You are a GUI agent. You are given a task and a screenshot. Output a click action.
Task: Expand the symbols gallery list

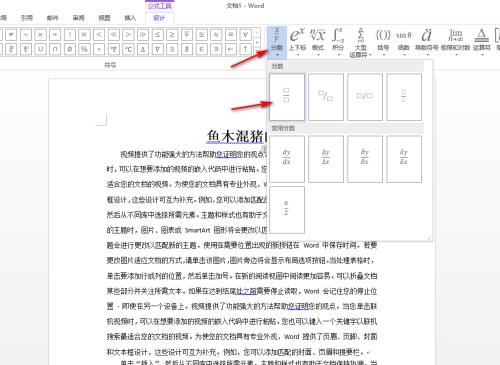coord(257,51)
